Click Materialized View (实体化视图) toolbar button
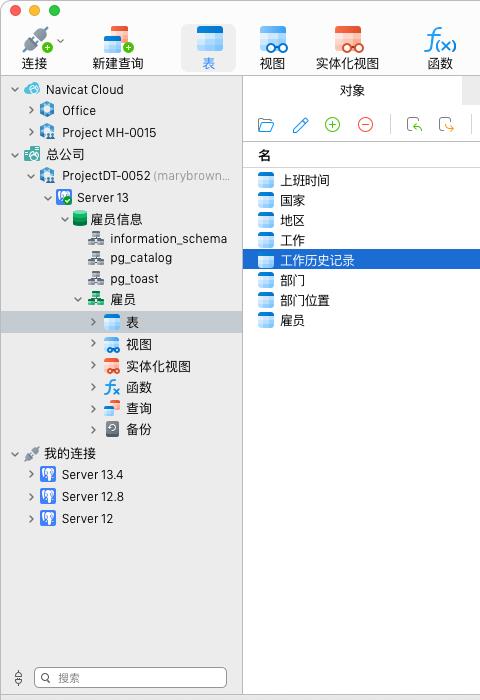 click(x=347, y=48)
